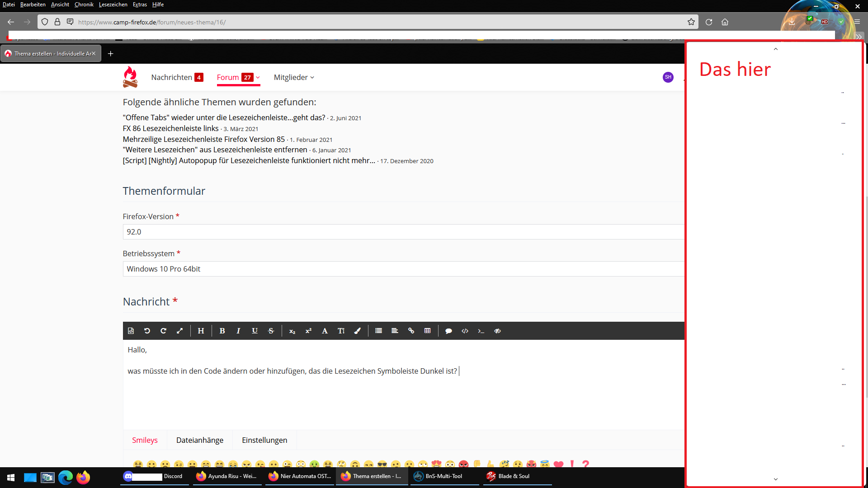The height and width of the screenshot is (488, 868).
Task: Insert a quote using speech bubble
Action: 448,331
